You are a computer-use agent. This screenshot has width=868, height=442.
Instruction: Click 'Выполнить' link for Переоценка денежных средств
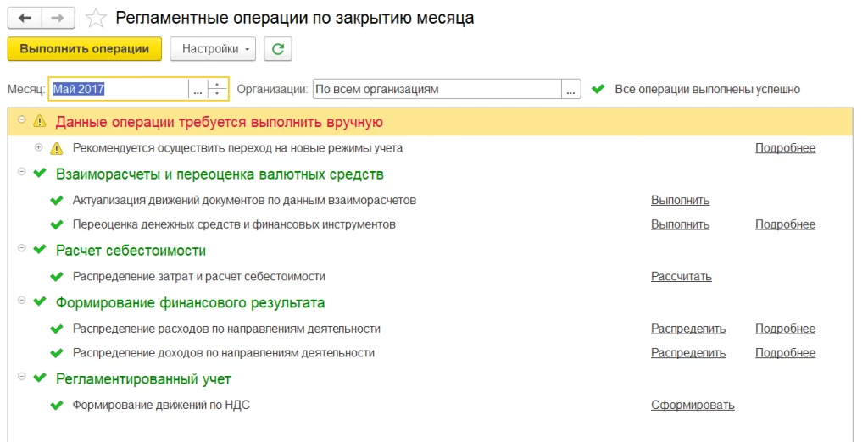(x=680, y=224)
